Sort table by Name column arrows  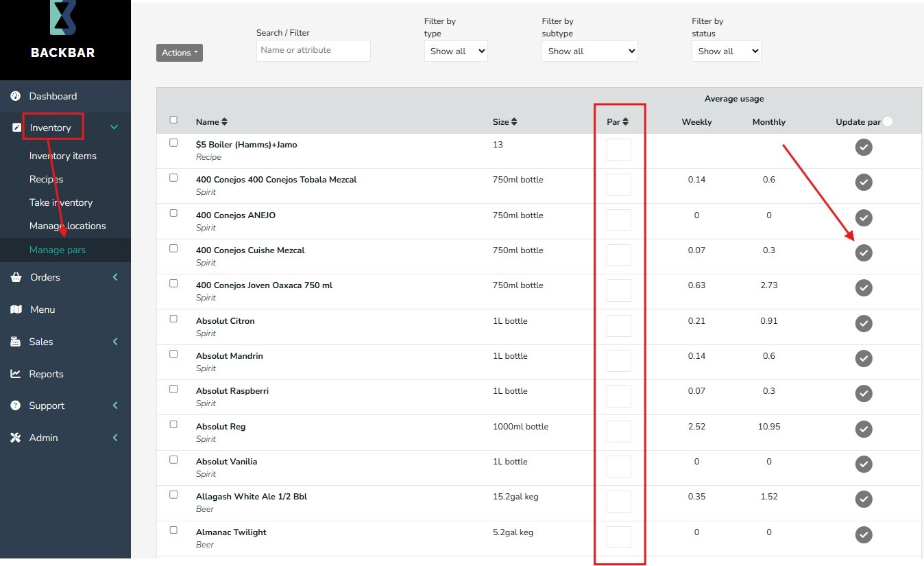224,122
